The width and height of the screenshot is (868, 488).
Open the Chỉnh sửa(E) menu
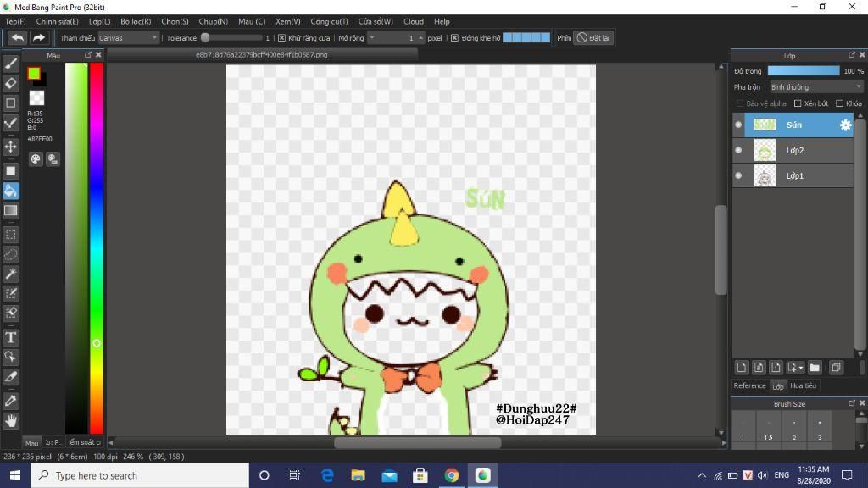click(x=57, y=21)
